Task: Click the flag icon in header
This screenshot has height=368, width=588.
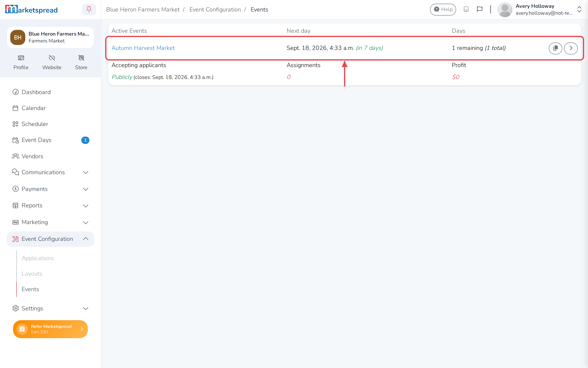Action: click(x=480, y=9)
